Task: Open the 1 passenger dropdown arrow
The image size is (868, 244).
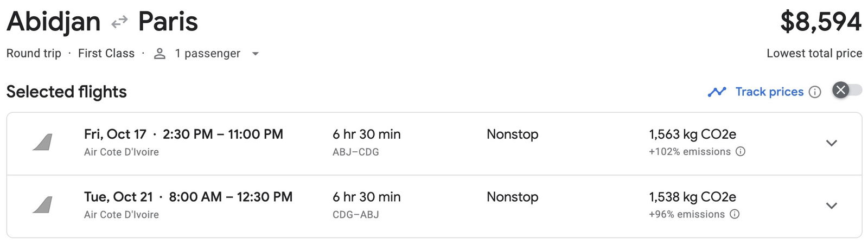Action: [256, 54]
